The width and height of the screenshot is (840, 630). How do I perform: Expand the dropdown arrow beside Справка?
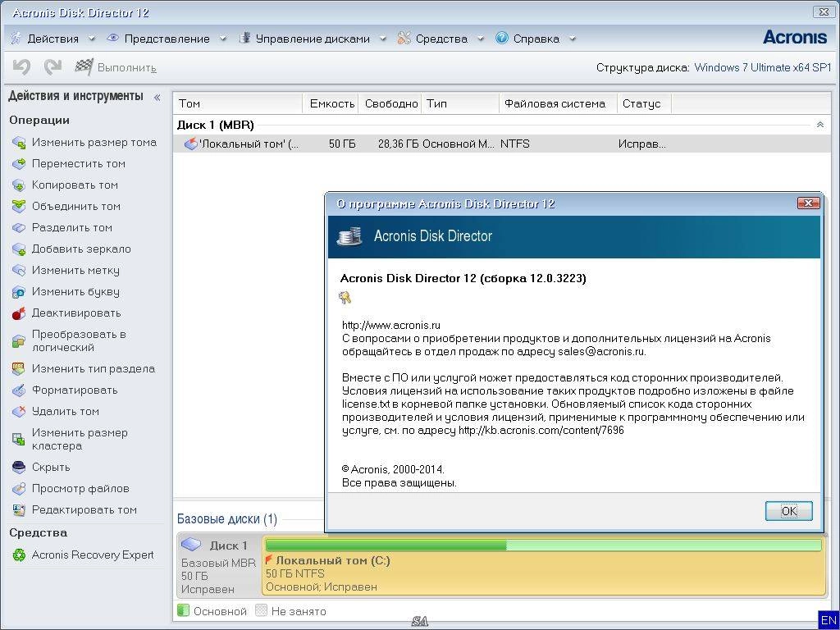(x=573, y=39)
